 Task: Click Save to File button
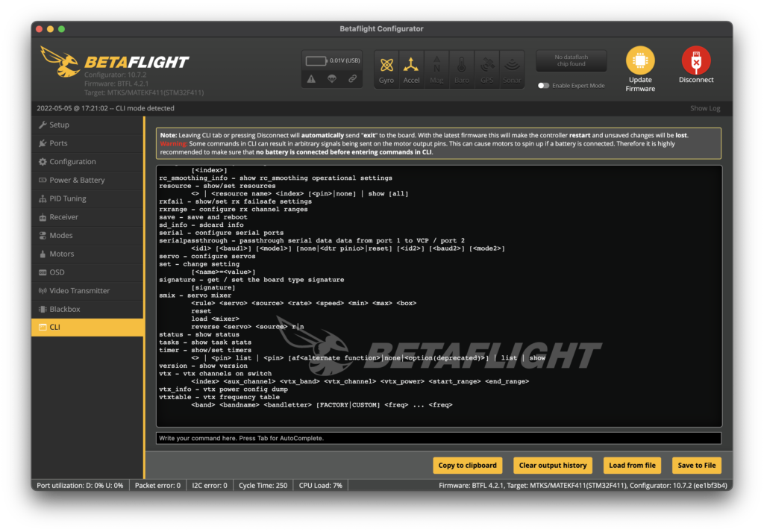pos(697,466)
